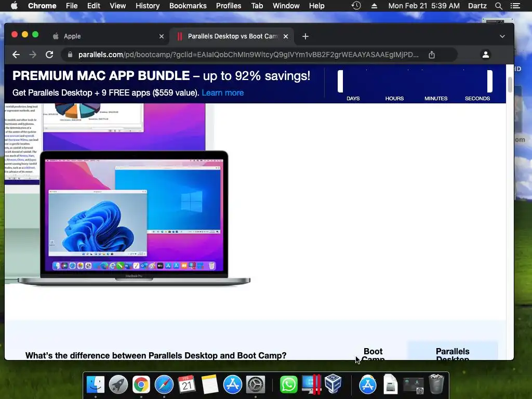Image resolution: width=532 pixels, height=399 pixels.
Task: Share this page from the address bar
Action: tap(432, 55)
